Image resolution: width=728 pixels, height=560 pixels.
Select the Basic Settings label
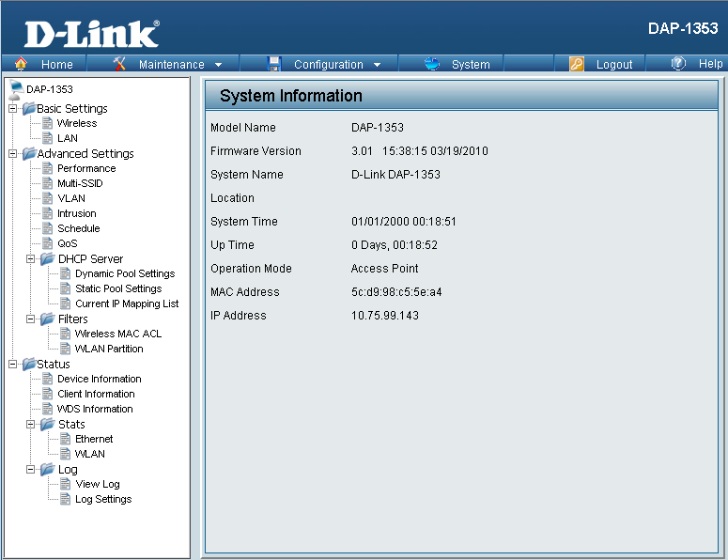72,109
